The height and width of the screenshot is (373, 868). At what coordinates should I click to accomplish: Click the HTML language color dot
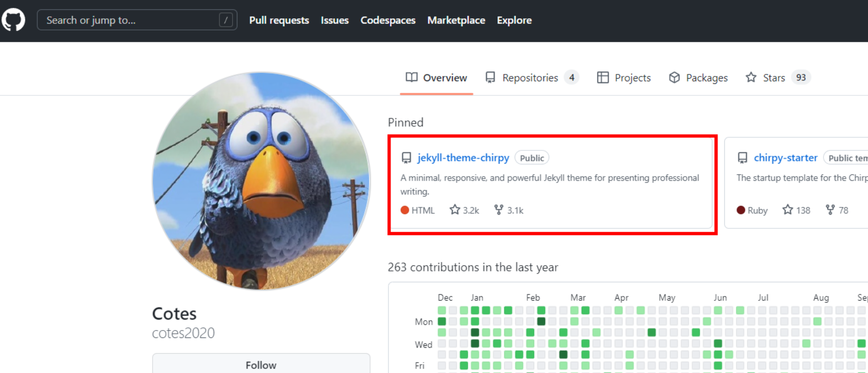405,210
